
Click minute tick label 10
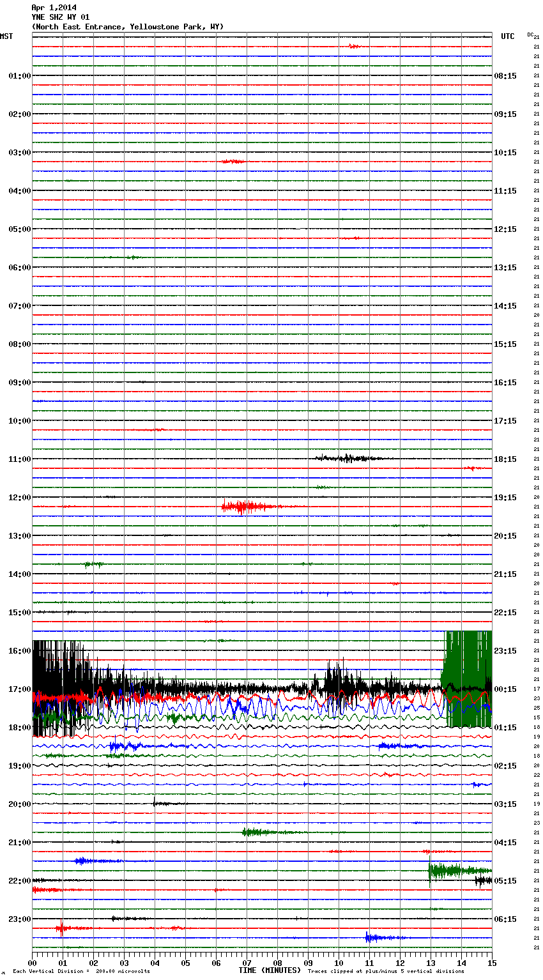pyautogui.click(x=339, y=963)
